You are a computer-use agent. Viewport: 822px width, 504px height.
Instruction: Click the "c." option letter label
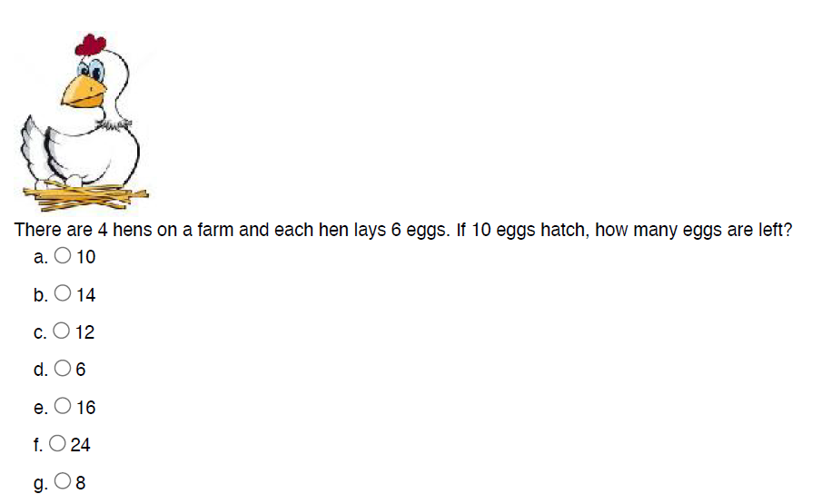coord(40,332)
